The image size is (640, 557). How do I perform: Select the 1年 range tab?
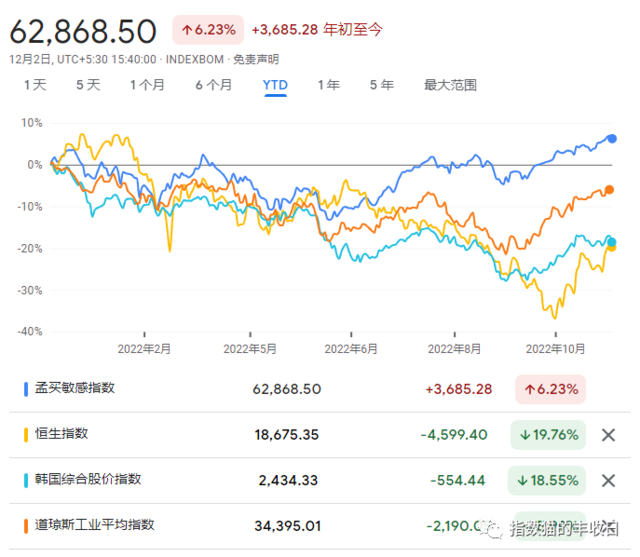coord(329,85)
